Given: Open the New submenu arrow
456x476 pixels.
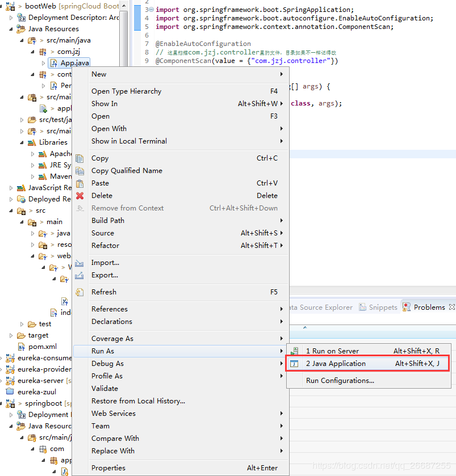Looking at the screenshot, I should tap(282, 74).
